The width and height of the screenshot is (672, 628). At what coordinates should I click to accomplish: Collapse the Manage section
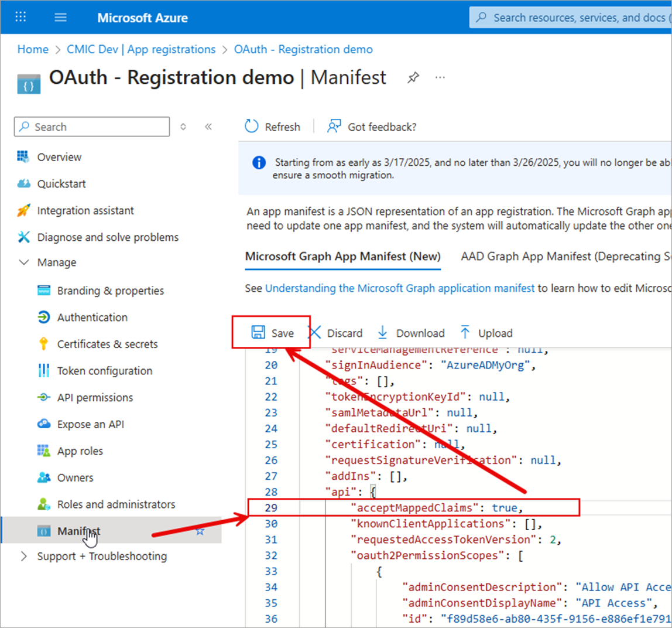pyautogui.click(x=24, y=262)
